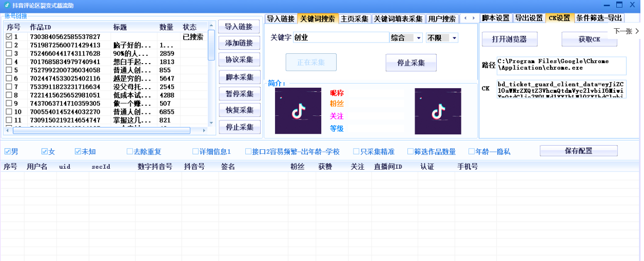
Task: Switch to the 用户搜索 tab
Action: click(442, 19)
